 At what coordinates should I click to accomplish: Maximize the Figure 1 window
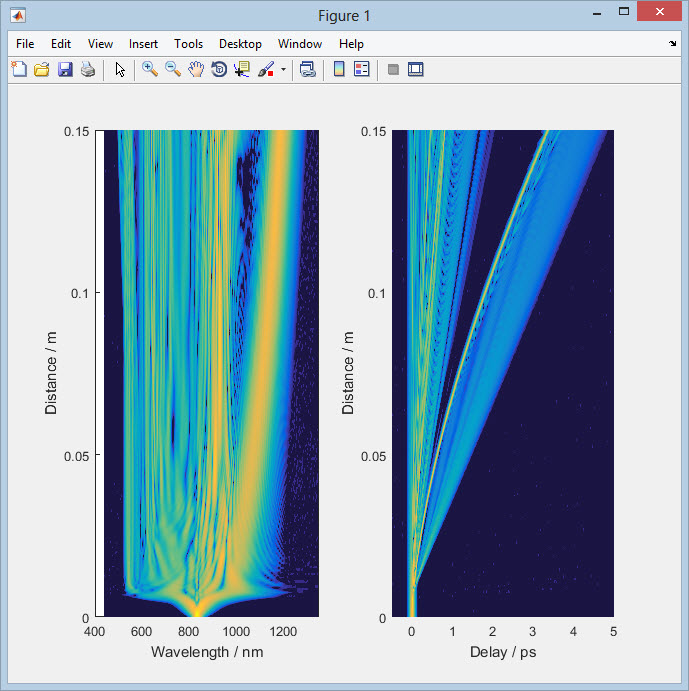click(x=624, y=12)
